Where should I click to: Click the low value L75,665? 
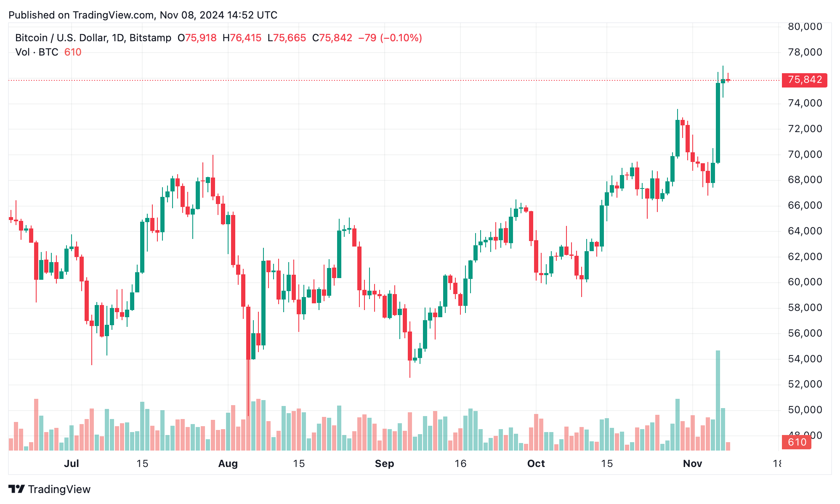(x=287, y=38)
